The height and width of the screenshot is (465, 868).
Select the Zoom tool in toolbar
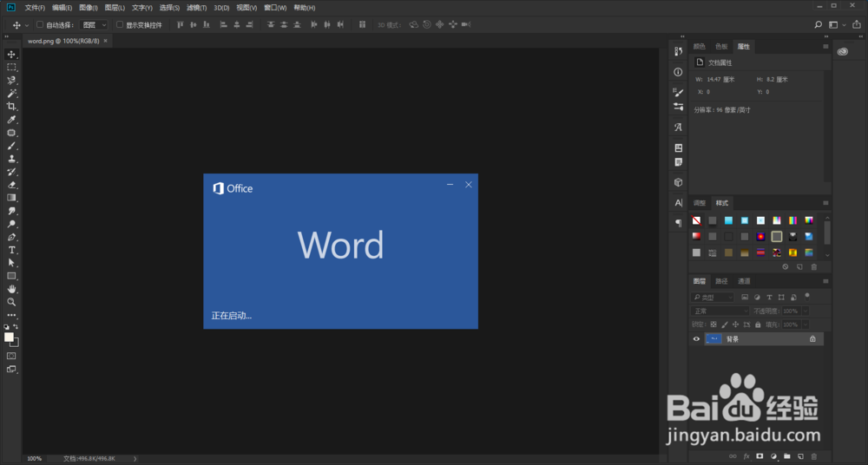coord(11,302)
